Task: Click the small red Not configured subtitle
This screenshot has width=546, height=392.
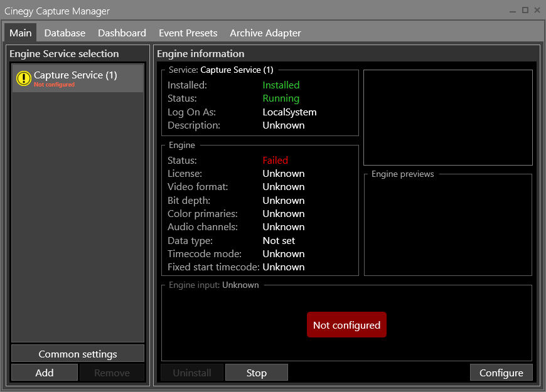Action: click(x=55, y=85)
